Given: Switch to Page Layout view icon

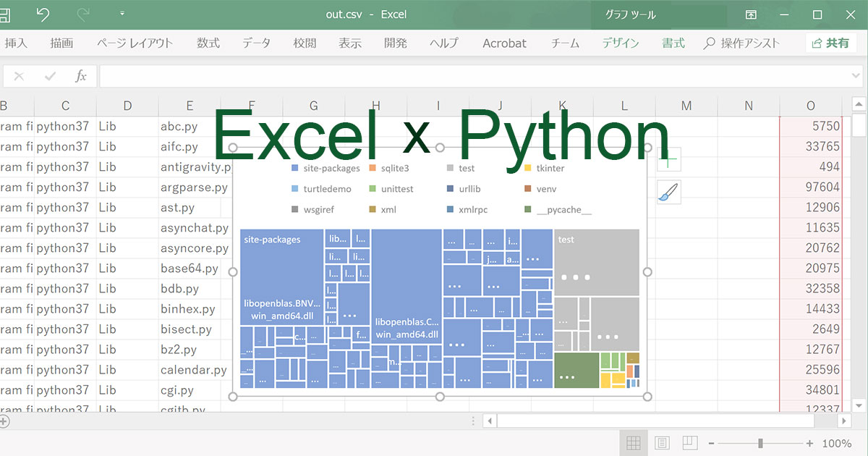Looking at the screenshot, I should pyautogui.click(x=662, y=443).
